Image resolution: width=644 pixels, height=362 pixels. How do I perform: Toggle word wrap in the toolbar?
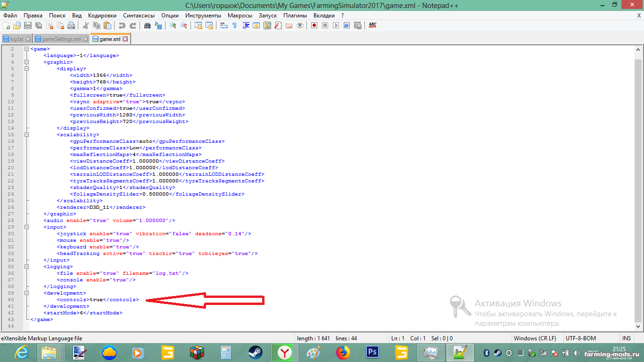224,25
